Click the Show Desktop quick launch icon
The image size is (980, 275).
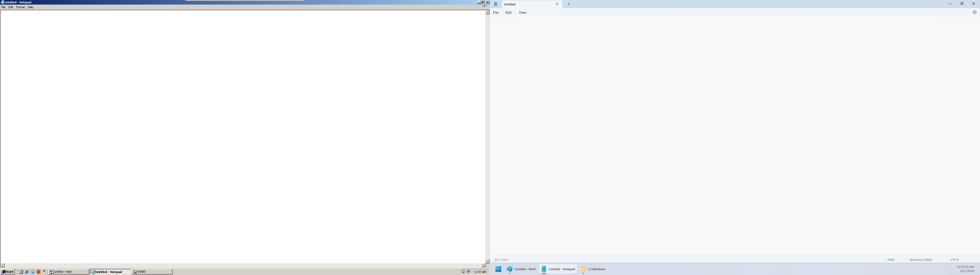click(21, 272)
